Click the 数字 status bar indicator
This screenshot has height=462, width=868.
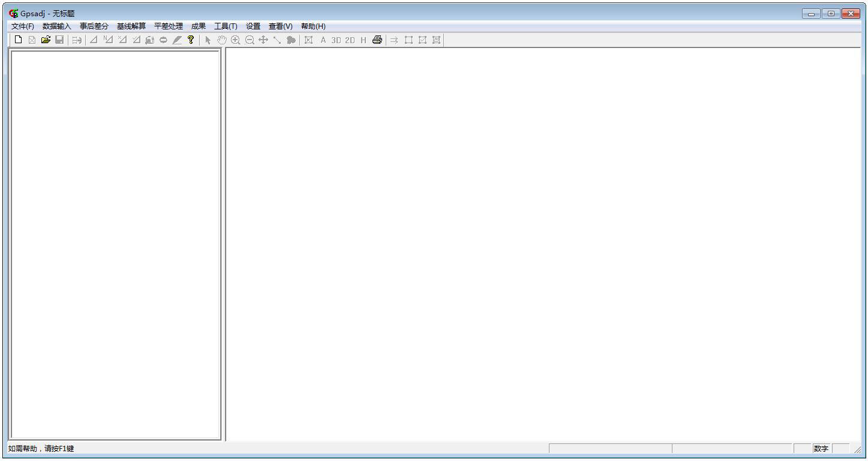tap(821, 449)
